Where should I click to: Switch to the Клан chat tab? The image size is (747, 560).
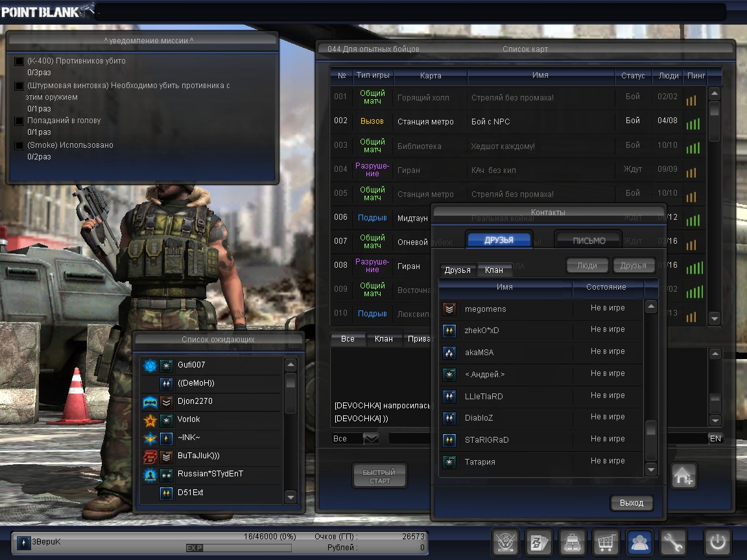click(x=383, y=338)
